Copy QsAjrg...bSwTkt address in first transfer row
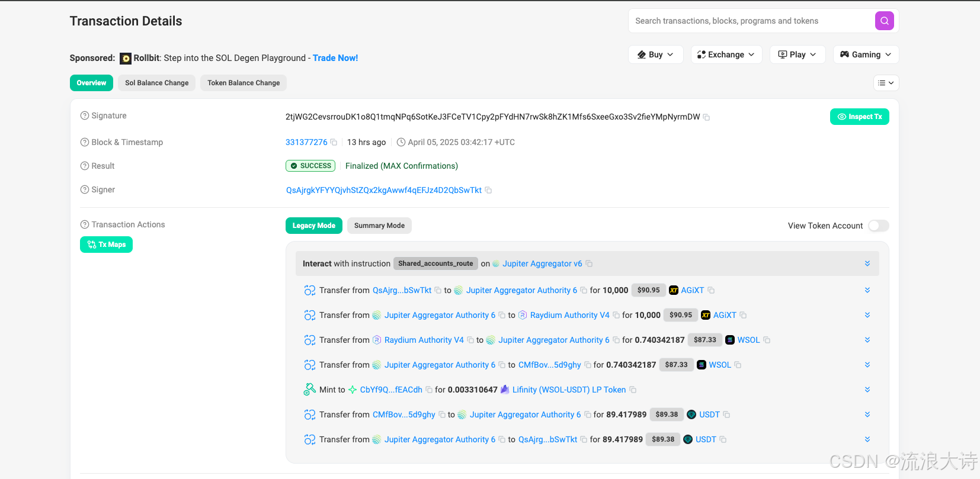Viewport: 980px width, 479px height. coord(438,290)
